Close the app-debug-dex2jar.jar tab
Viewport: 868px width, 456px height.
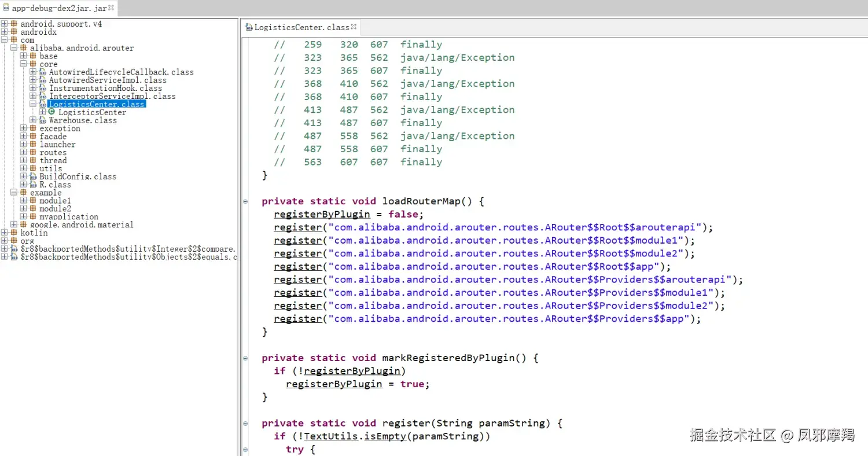coord(111,8)
